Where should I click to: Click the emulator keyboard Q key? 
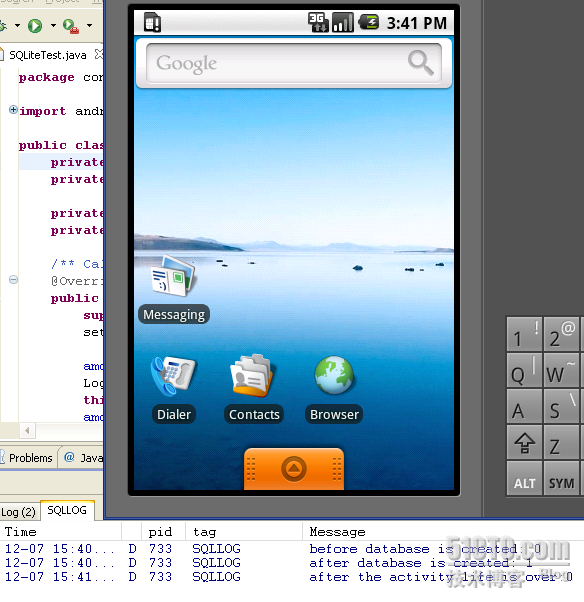(524, 370)
